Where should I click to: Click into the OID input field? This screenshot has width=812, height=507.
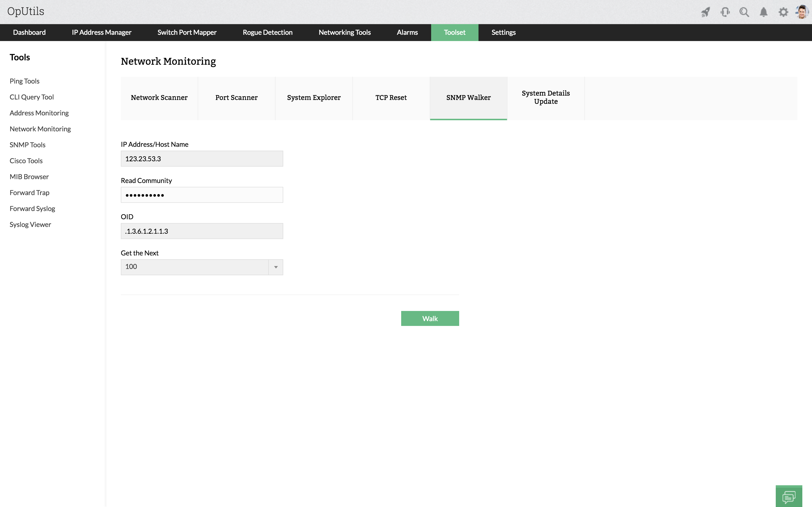tap(202, 231)
